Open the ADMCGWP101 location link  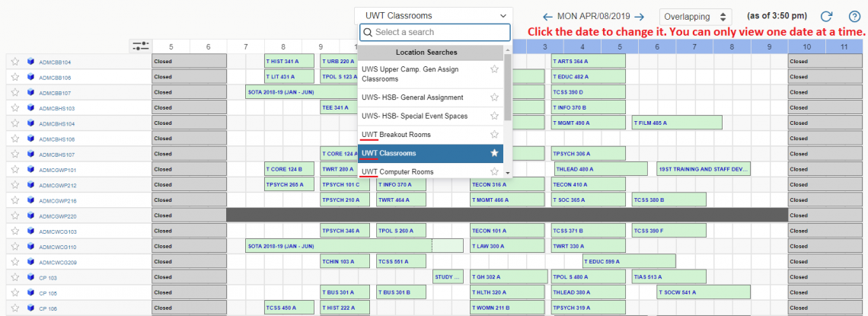tap(58, 170)
